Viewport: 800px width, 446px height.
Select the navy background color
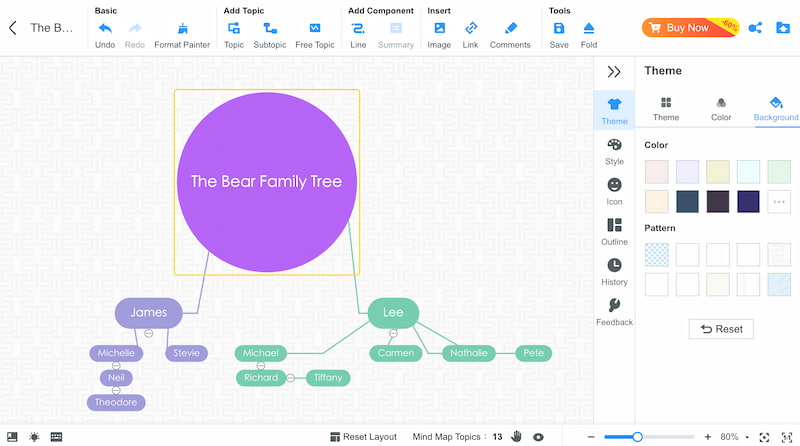[x=748, y=202]
